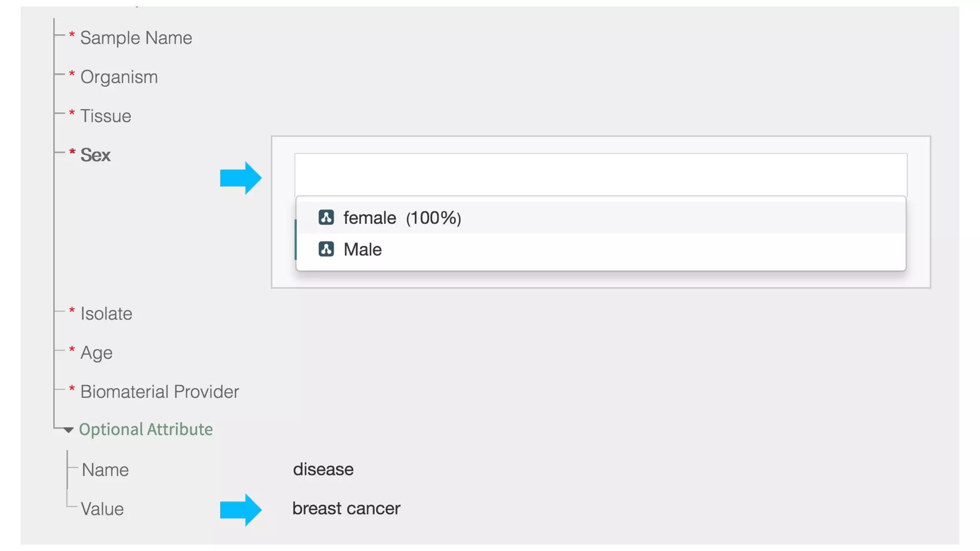Click the ontology icon beside Male
This screenshot has width=980, height=551.
click(326, 249)
